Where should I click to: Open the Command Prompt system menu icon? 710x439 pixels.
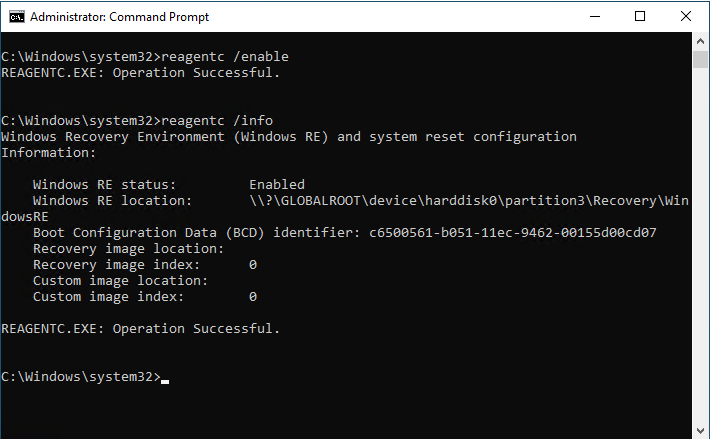coord(17,17)
